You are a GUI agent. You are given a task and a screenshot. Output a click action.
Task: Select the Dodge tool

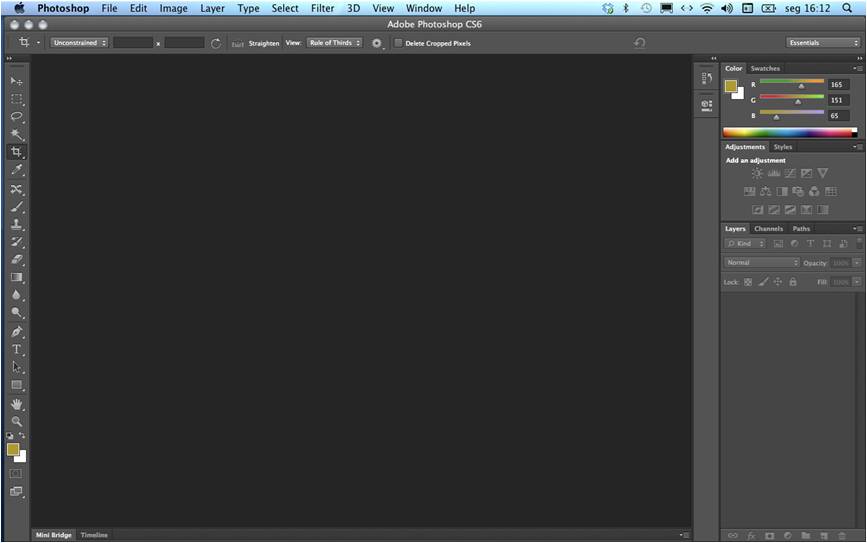(17, 313)
